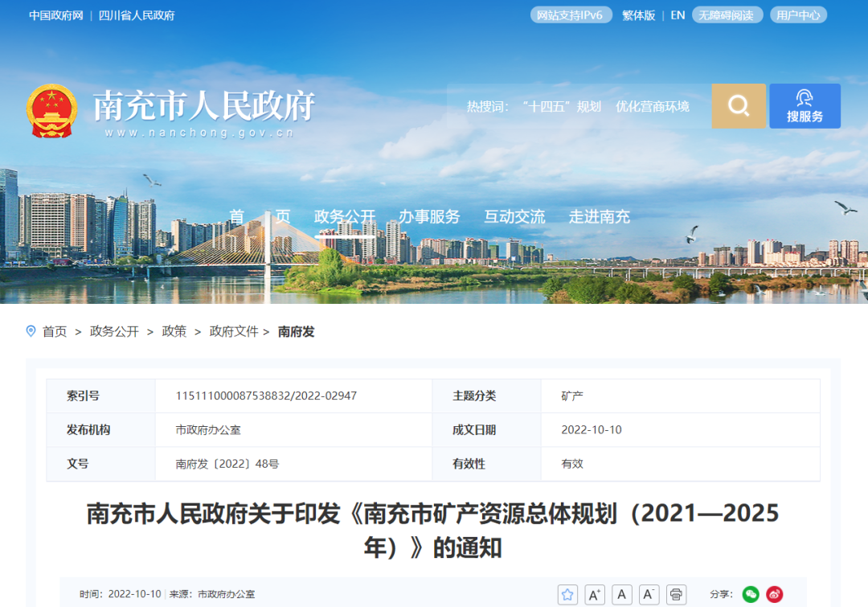Print the page using printer icon

[x=677, y=595]
